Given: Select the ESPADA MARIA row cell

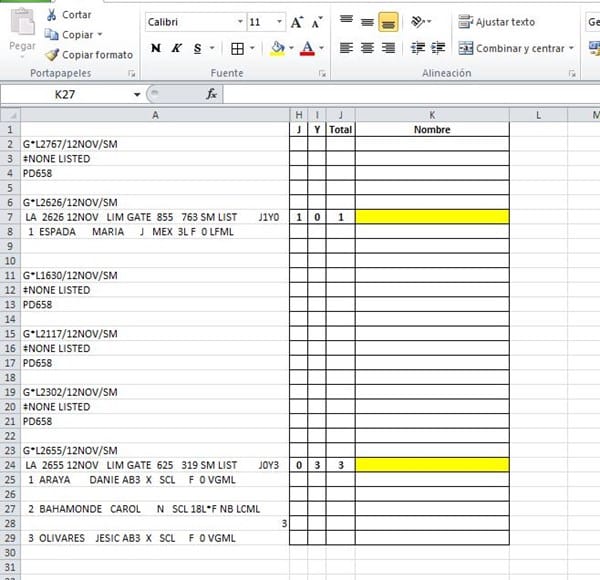Looking at the screenshot, I should tap(155, 231).
